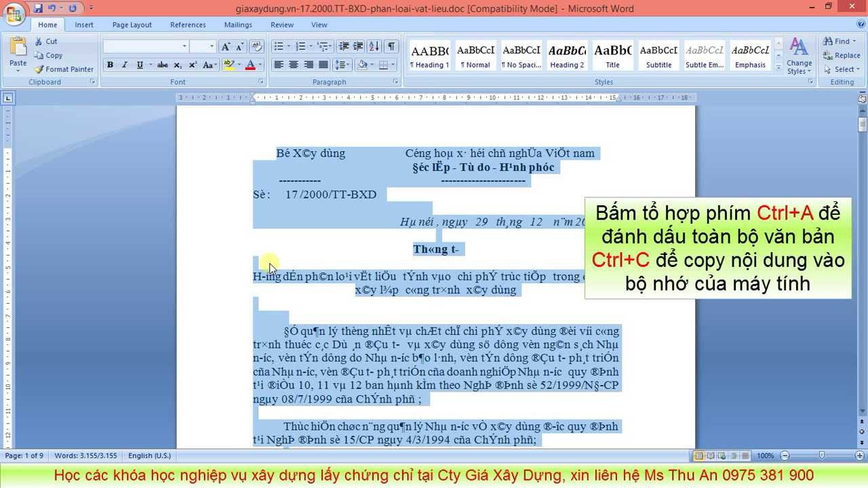The image size is (868, 488).
Task: Click the Office button orb
Action: pyautogui.click(x=14, y=14)
